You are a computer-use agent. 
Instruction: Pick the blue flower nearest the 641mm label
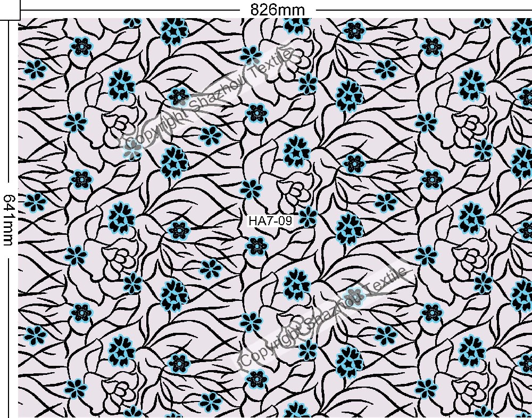click(35, 202)
